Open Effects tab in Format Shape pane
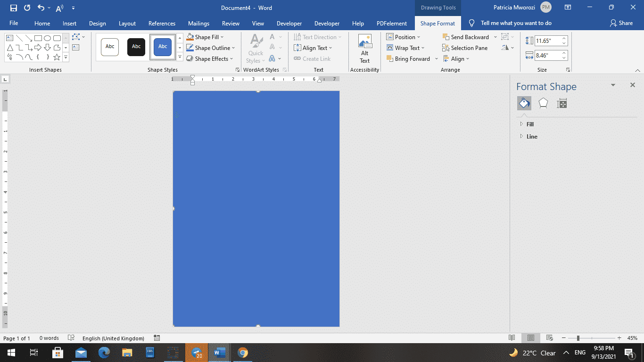644x362 pixels. tap(543, 103)
